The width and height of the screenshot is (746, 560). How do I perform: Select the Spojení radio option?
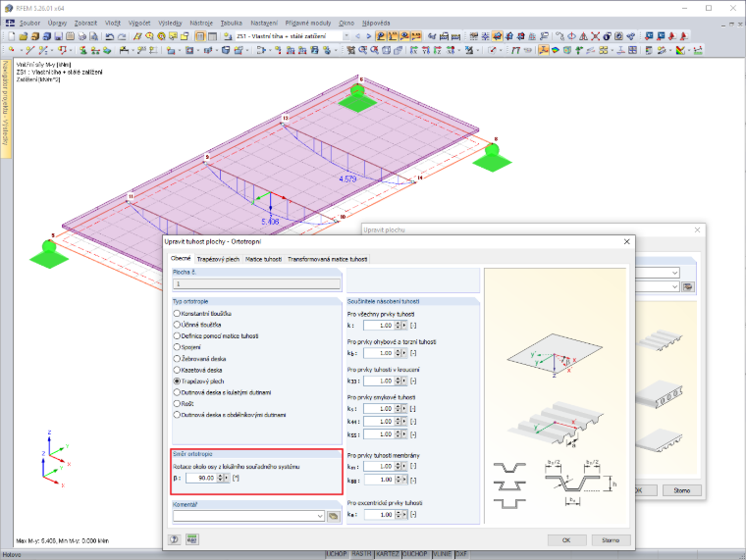point(177,347)
